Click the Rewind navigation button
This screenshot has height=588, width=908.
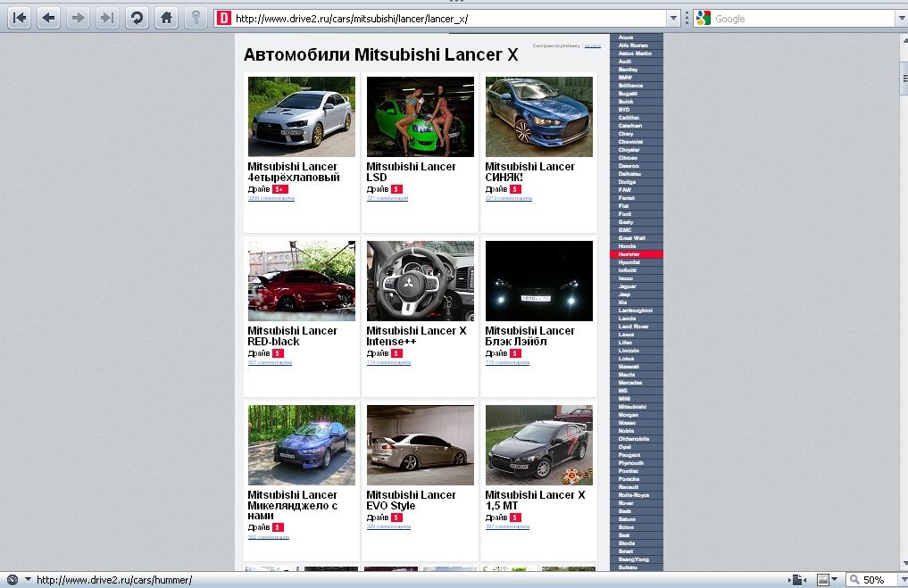coord(20,18)
